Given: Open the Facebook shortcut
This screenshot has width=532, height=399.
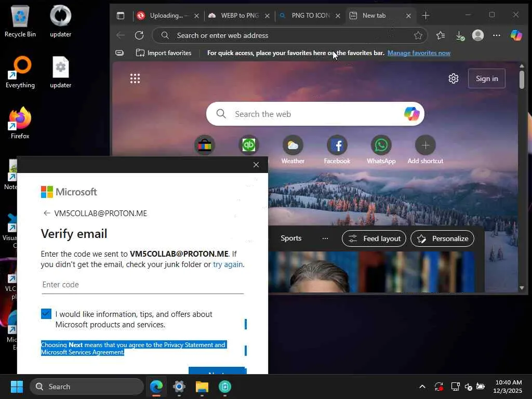Looking at the screenshot, I should [x=337, y=150].
